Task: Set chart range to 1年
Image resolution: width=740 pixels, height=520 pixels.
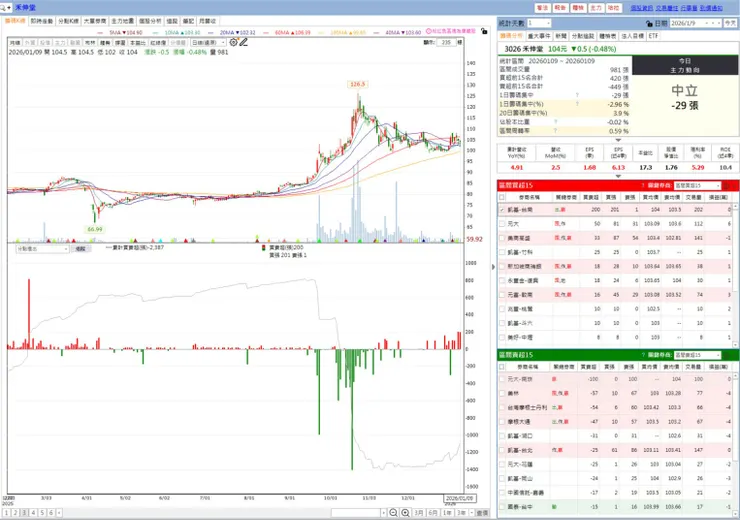Action: pos(447,512)
